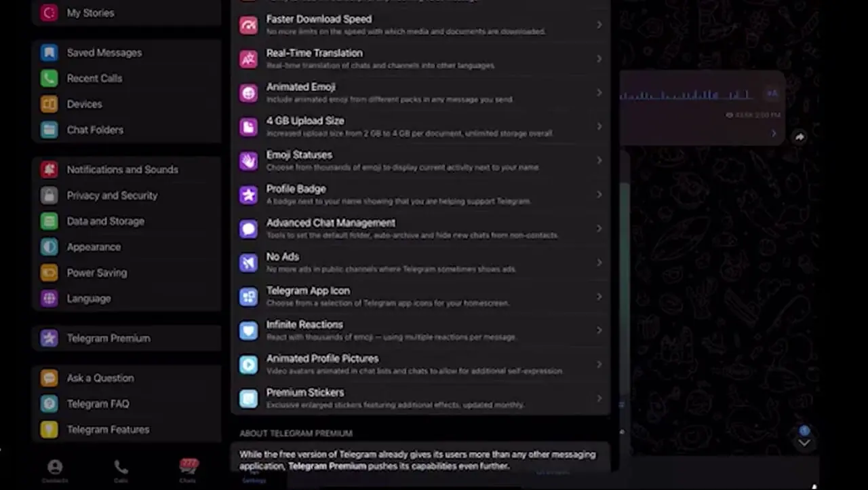Click the transcribe button on voice message
868x490 pixels.
click(x=772, y=94)
